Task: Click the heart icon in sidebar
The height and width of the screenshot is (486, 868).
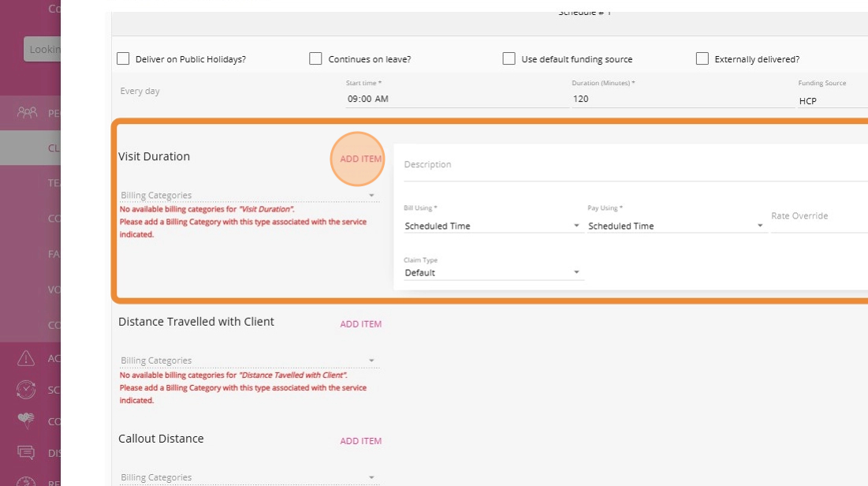Action: (x=26, y=421)
